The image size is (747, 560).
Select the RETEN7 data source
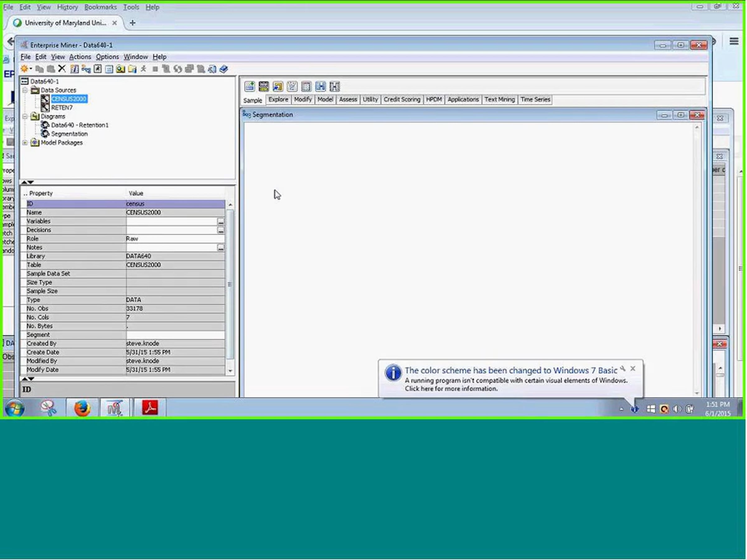pyautogui.click(x=61, y=108)
